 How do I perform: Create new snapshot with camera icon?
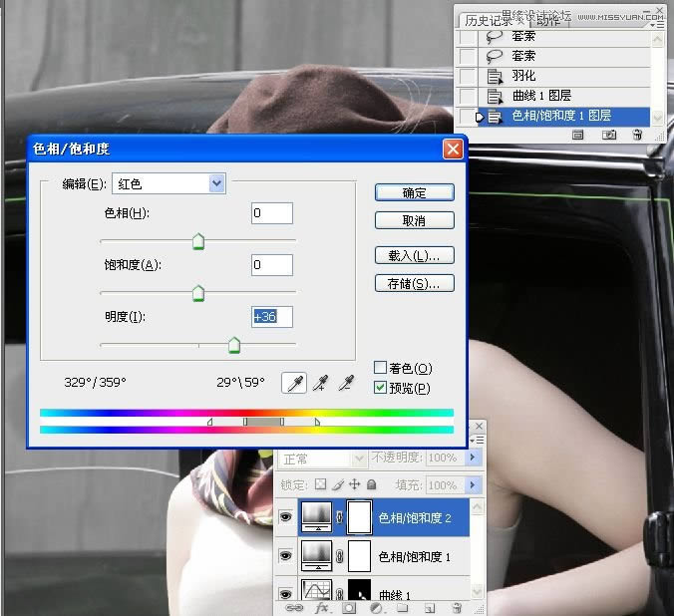click(607, 135)
